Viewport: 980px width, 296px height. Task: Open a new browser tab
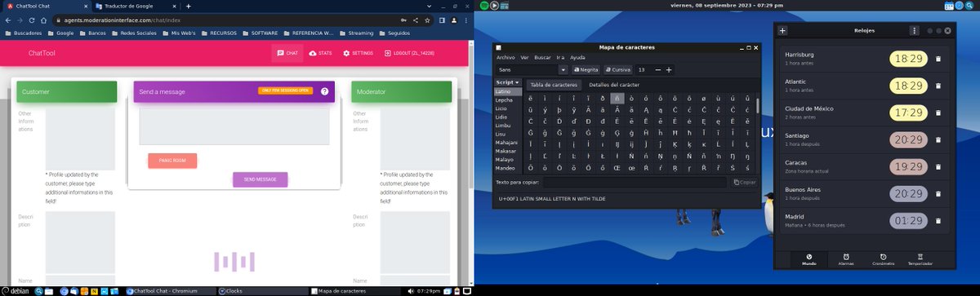click(188, 6)
